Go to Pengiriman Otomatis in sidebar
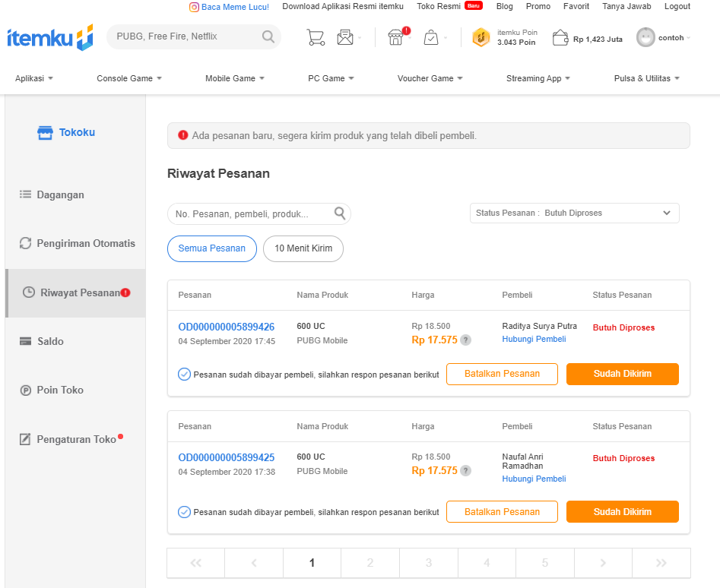Viewport: 720px width, 588px height. 85,244
